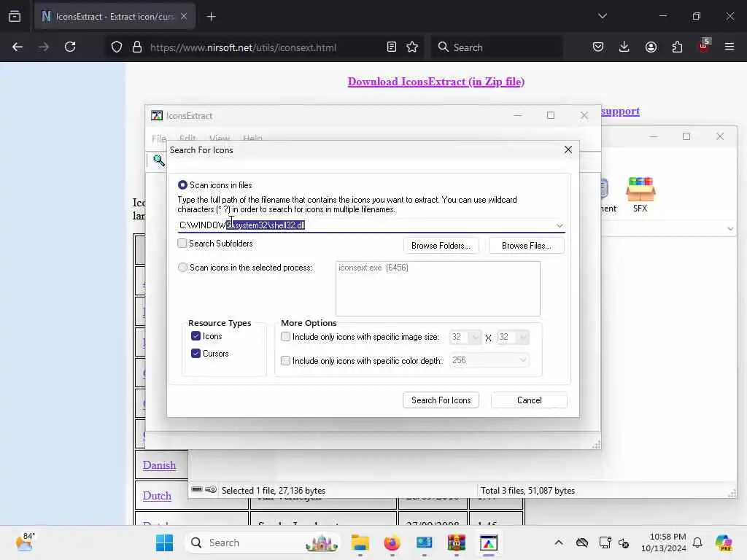Open the Dutch translation link

[157, 496]
